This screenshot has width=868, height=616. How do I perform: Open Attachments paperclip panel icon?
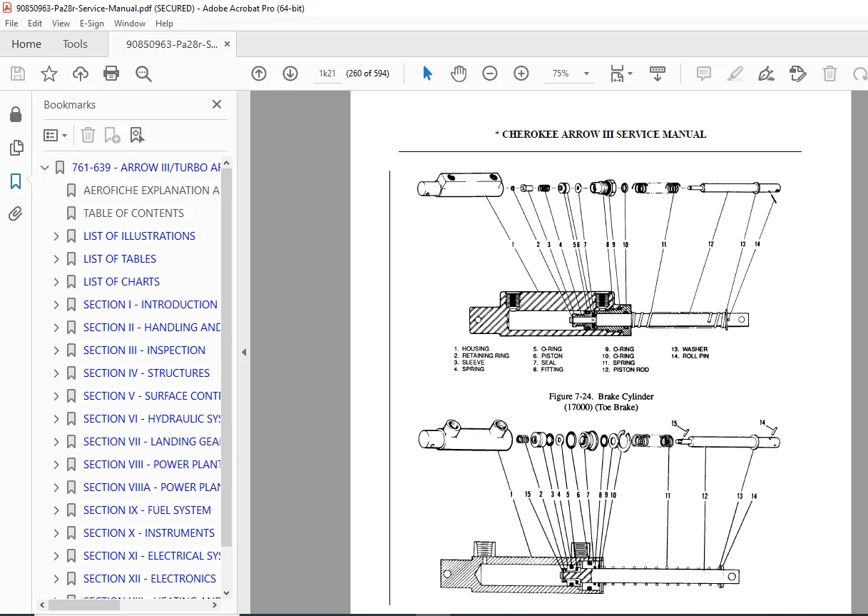click(x=16, y=213)
